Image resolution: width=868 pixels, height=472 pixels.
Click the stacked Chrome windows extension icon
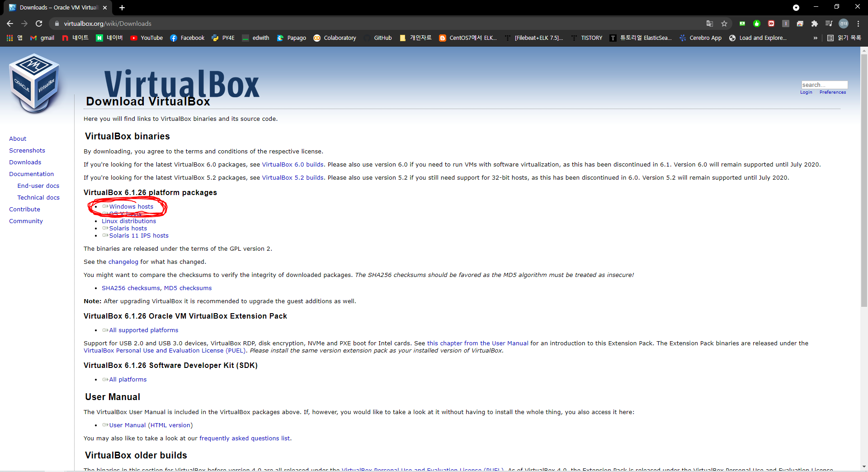800,24
